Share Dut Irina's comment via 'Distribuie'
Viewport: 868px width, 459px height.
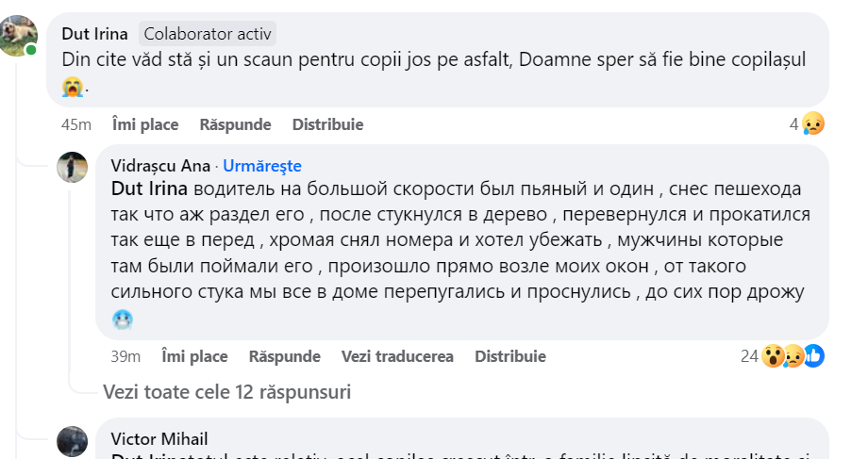pos(327,124)
